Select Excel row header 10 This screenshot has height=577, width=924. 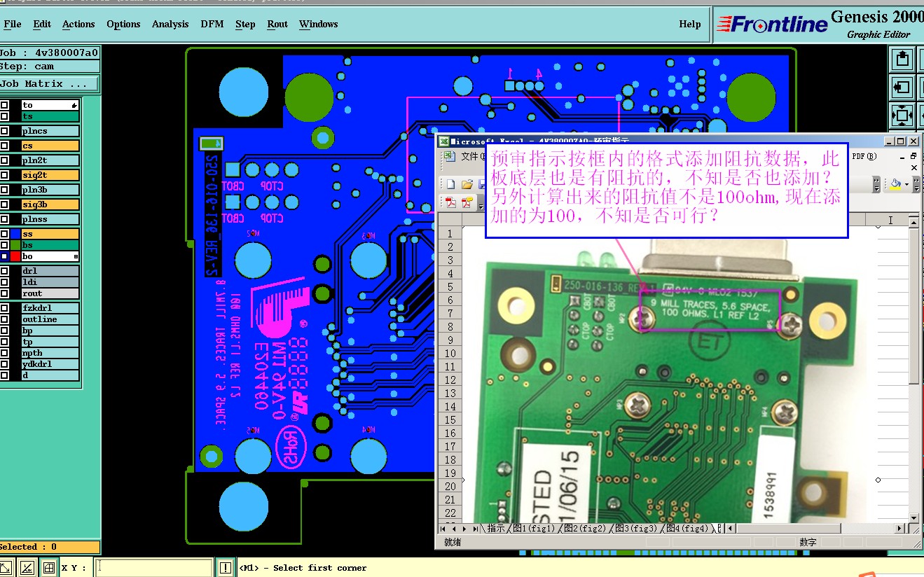click(x=450, y=353)
